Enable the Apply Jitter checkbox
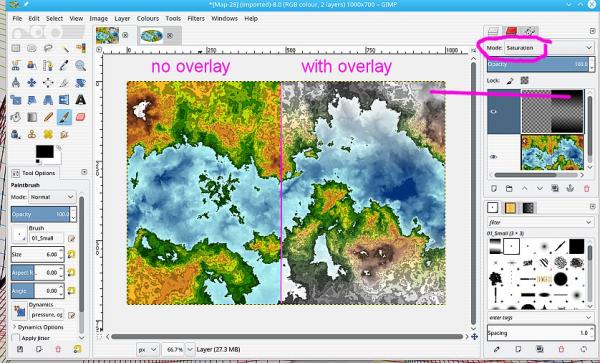 coord(15,338)
